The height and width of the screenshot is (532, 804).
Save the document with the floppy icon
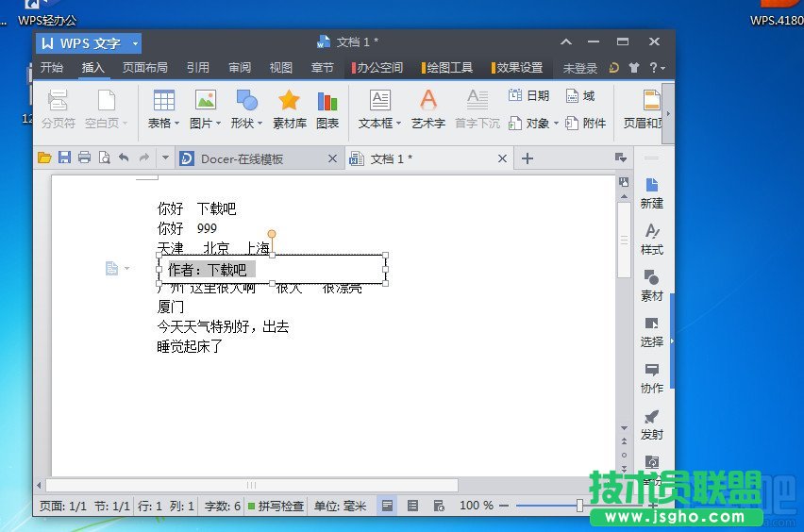64,158
